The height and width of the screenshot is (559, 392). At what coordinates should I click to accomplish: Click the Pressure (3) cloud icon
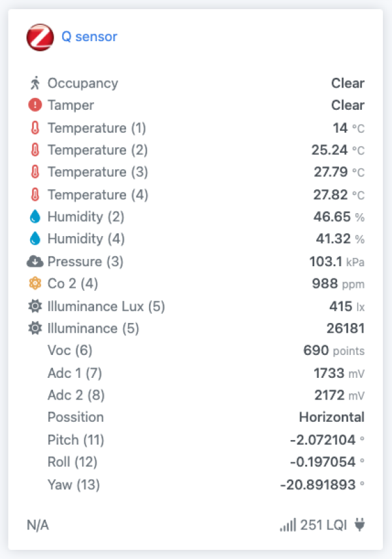click(35, 262)
